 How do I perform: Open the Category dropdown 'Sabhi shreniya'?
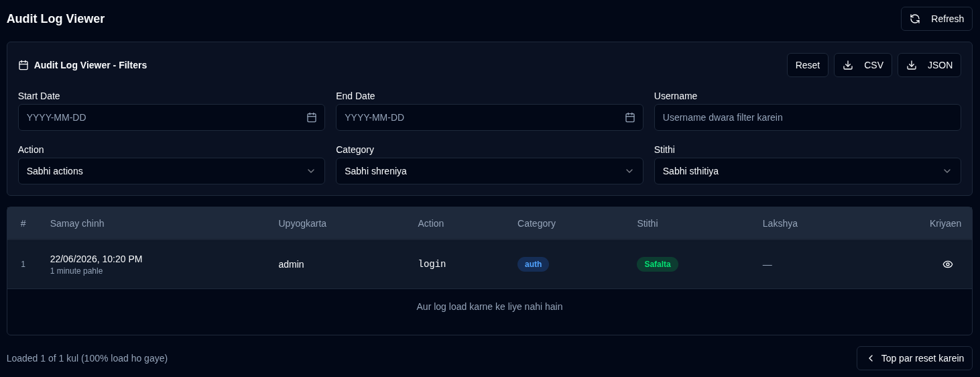(489, 171)
